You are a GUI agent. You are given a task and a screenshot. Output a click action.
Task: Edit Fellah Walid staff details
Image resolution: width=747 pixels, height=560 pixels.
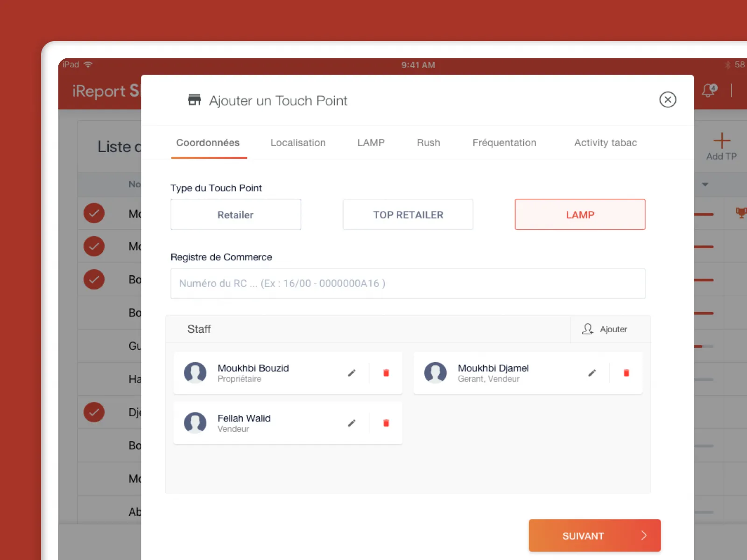[352, 423]
